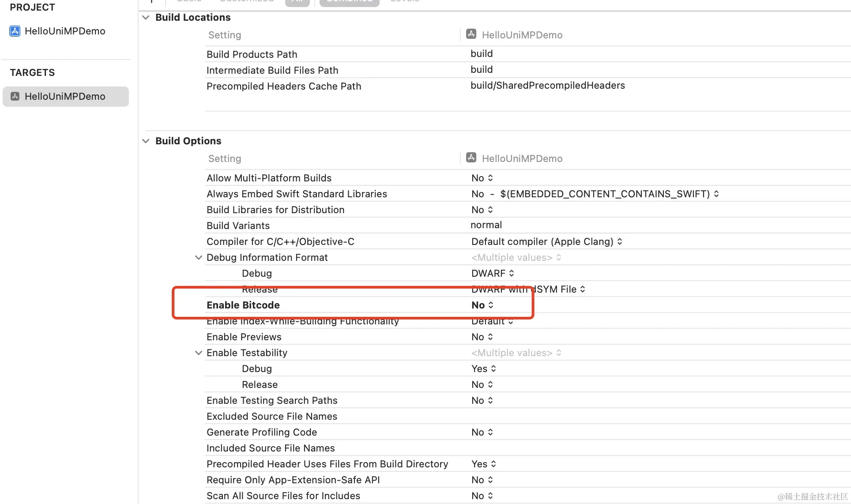
Task: Click build/SharedPrecompiledHeaders value
Action: coord(548,85)
